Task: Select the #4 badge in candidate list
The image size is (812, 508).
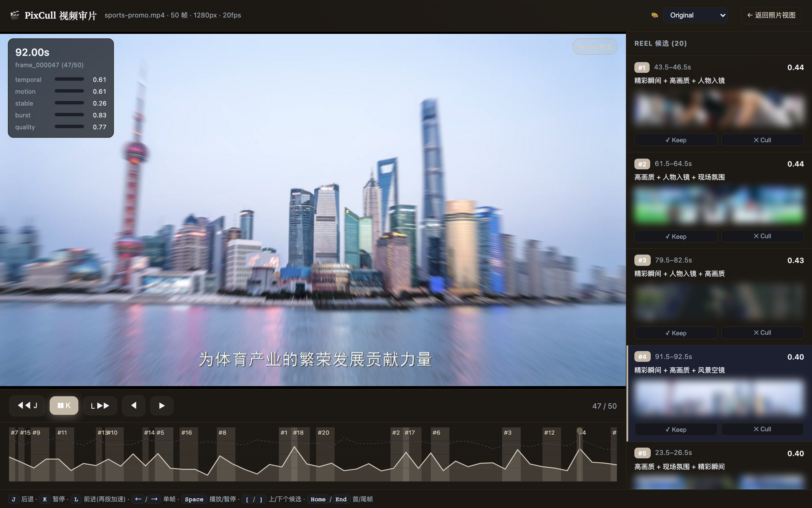Action: coord(642,356)
